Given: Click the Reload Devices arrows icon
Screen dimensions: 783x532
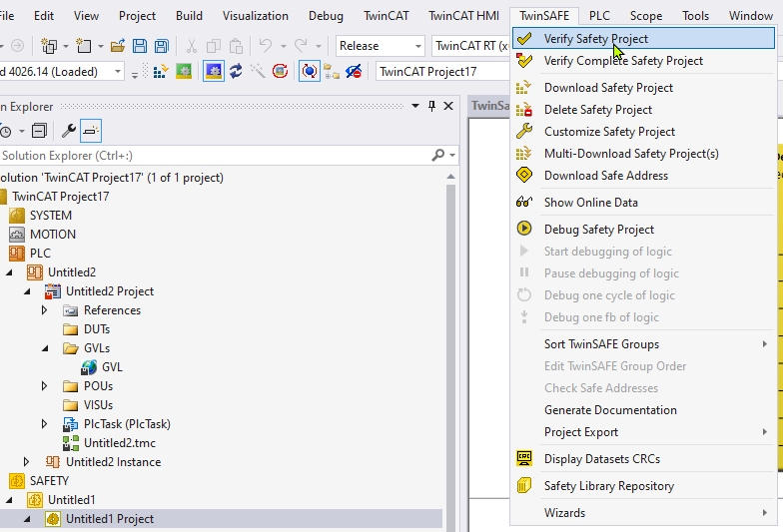Looking at the screenshot, I should click(x=236, y=72).
